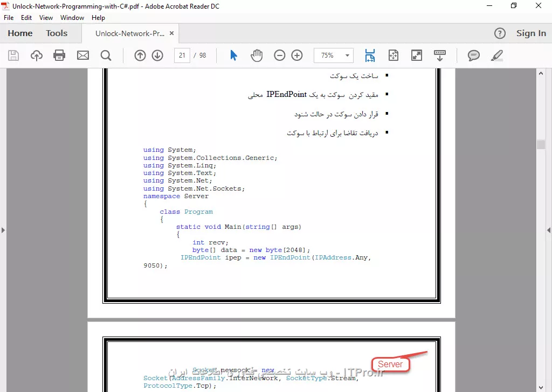The image size is (552, 392).
Task: Select the Highlight text pen tool
Action: tap(496, 55)
